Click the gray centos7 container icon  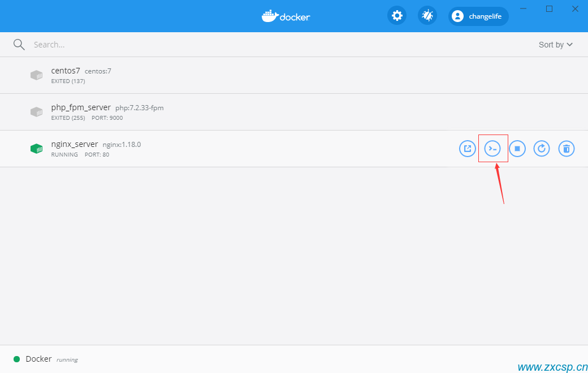[x=36, y=75]
